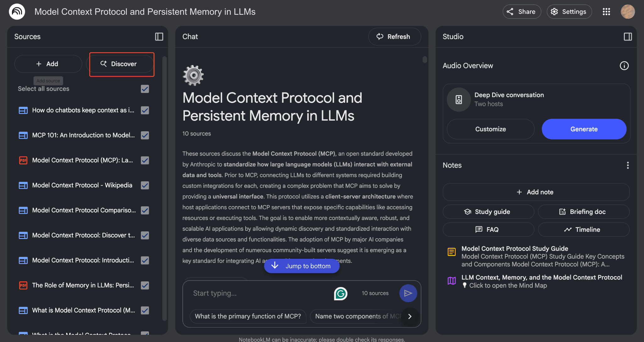Uncheck The Role of Memory in LLMs source
644x342 pixels.
click(145, 285)
